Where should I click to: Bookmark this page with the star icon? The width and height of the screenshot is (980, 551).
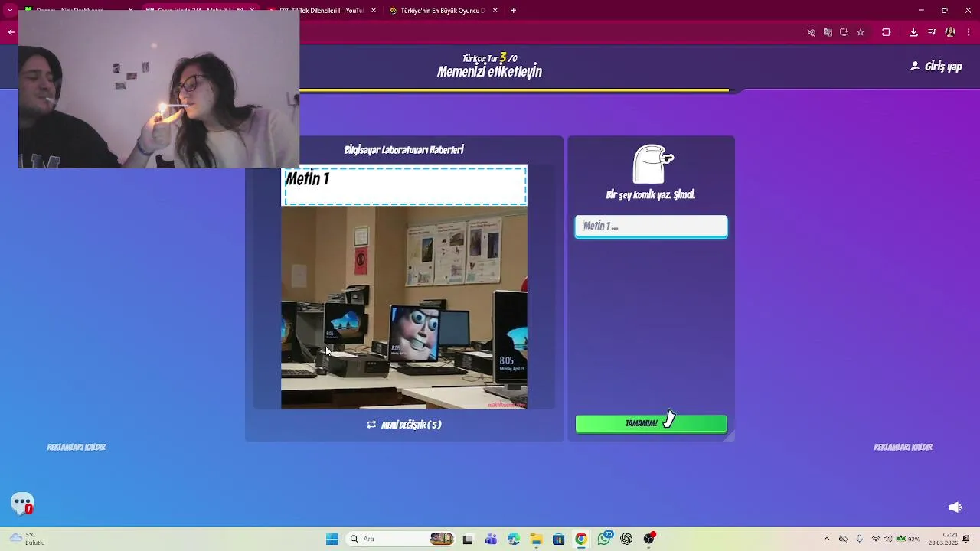(861, 32)
